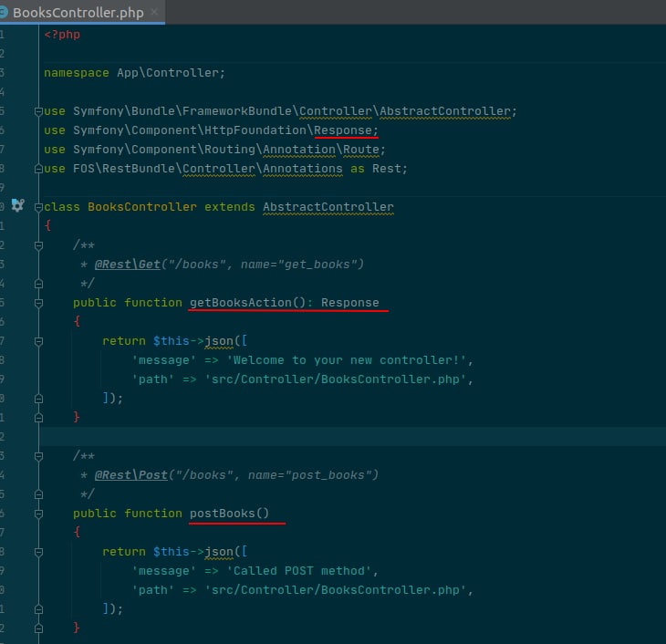666x644 pixels.
Task: Click the Response return type of getBooksAction
Action: point(350,303)
